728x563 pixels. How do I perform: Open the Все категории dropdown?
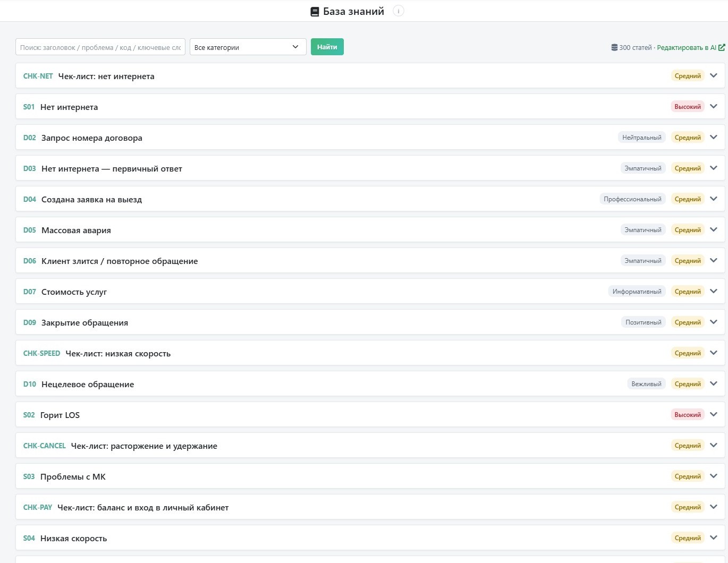click(248, 47)
